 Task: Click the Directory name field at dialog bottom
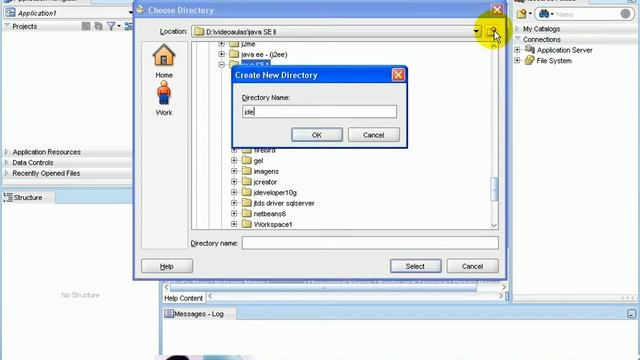coord(370,243)
